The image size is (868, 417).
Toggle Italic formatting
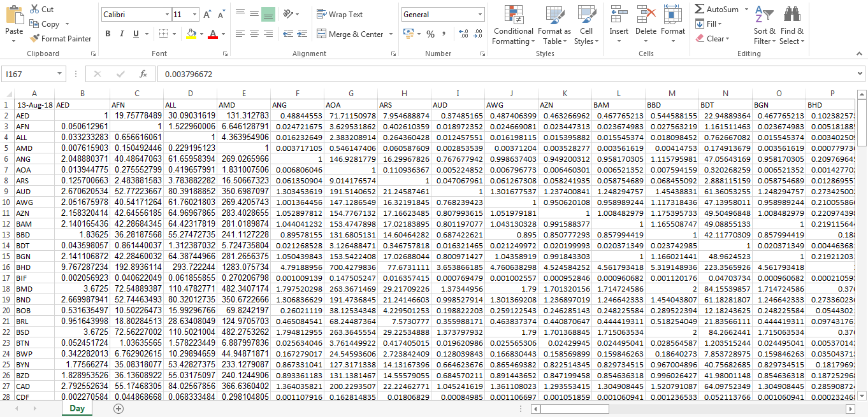pos(122,34)
